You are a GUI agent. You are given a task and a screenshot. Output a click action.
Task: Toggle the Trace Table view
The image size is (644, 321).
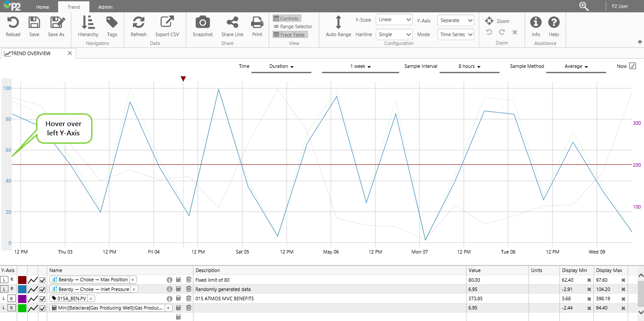pyautogui.click(x=289, y=35)
